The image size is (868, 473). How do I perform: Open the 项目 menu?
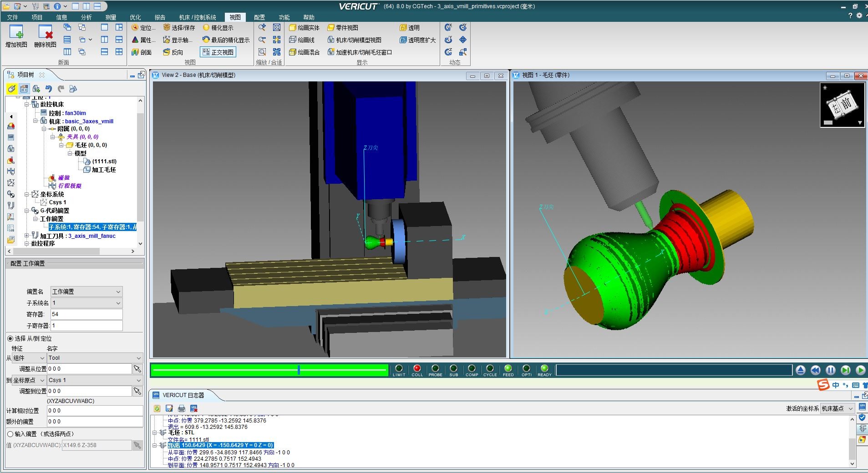pos(37,17)
